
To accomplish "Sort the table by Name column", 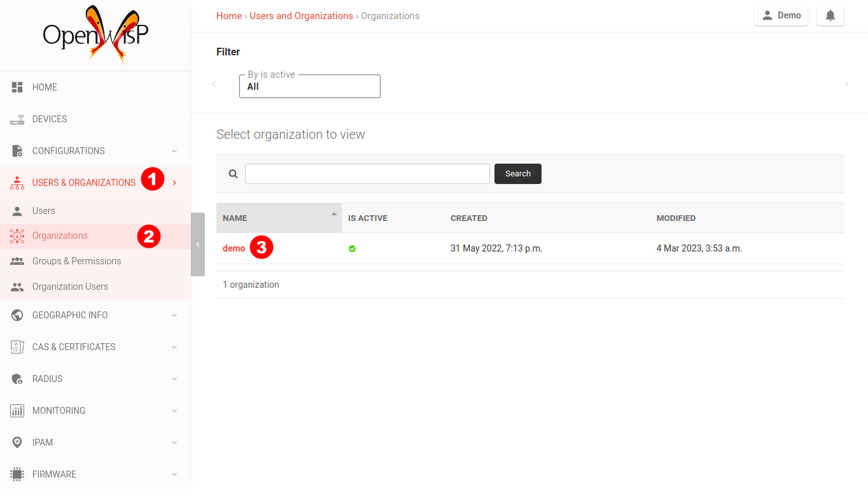I will pyautogui.click(x=235, y=218).
